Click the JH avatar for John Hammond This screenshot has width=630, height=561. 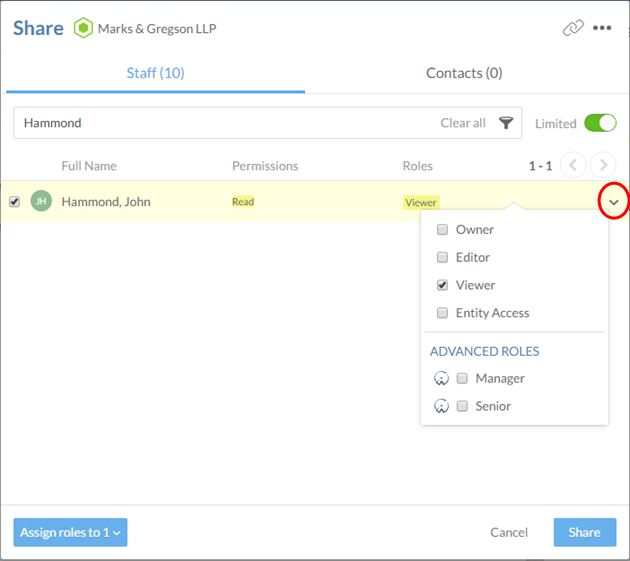point(41,201)
